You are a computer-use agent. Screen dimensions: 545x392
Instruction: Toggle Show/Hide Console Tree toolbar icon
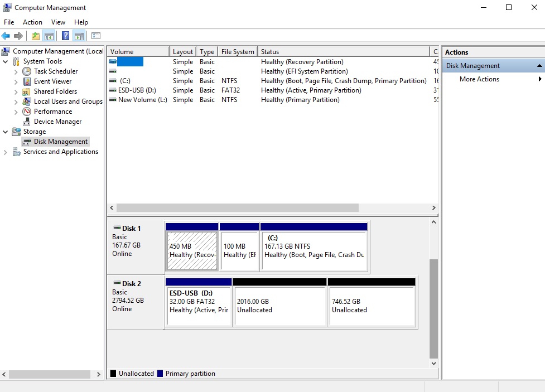pos(49,36)
